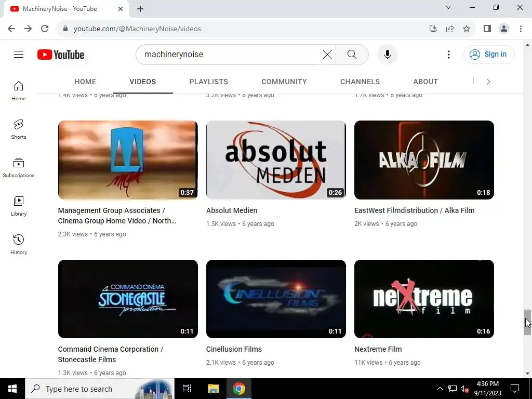Click the Management Group Associates video title

tap(117, 216)
